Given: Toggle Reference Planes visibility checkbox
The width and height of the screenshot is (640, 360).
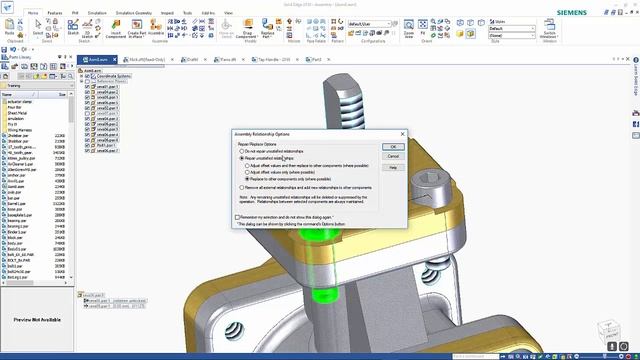Looking at the screenshot, I should (x=87, y=81).
